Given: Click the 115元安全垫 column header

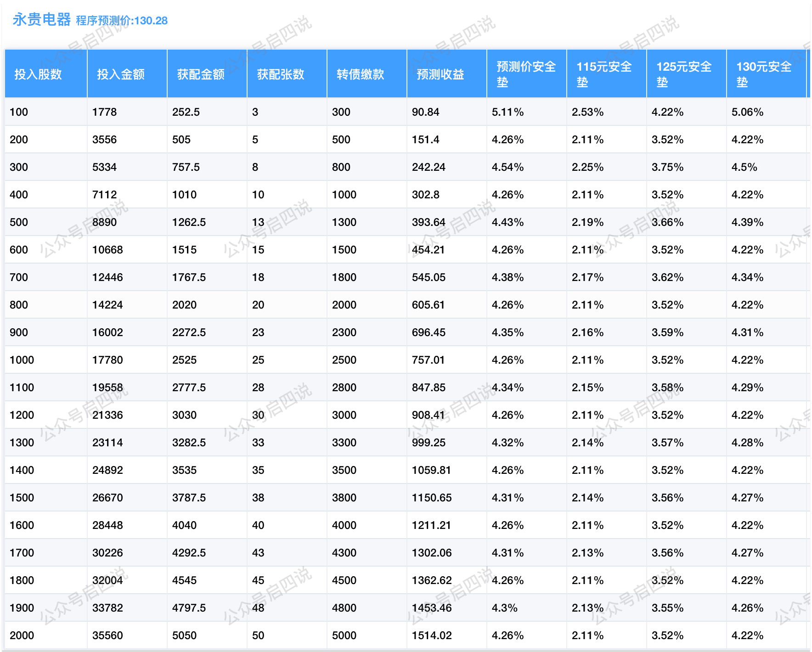Looking at the screenshot, I should (604, 74).
